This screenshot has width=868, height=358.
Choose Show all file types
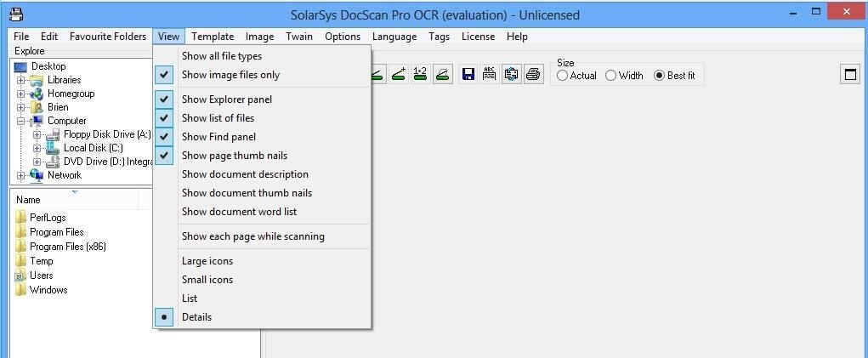point(261,56)
